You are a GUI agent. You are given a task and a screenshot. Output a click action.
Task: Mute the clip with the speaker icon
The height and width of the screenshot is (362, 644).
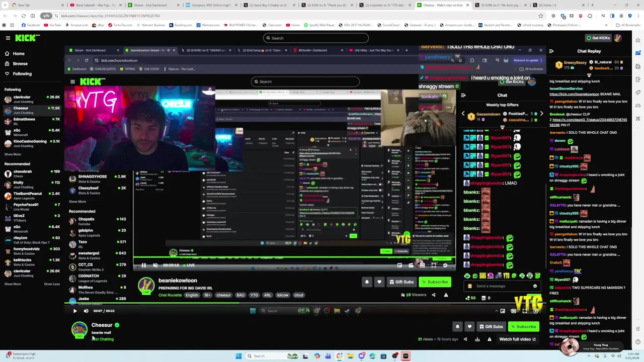(86, 311)
